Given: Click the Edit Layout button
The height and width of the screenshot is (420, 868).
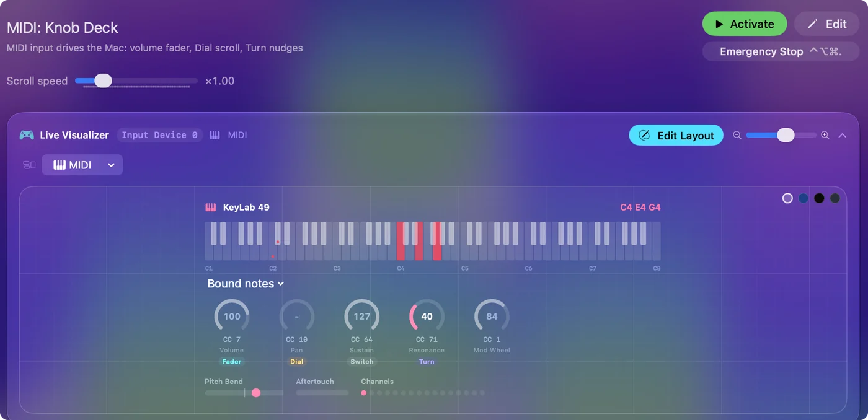Looking at the screenshot, I should coord(676,136).
